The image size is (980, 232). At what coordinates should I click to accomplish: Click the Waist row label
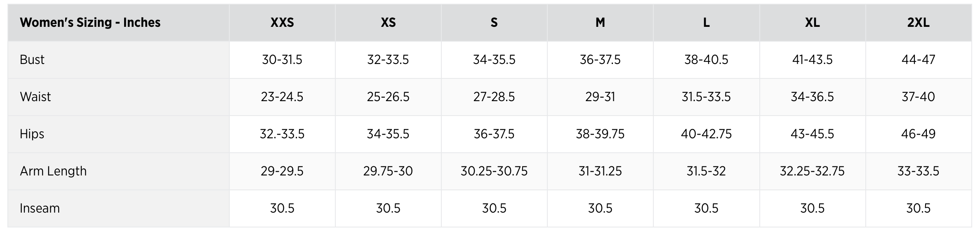click(35, 97)
